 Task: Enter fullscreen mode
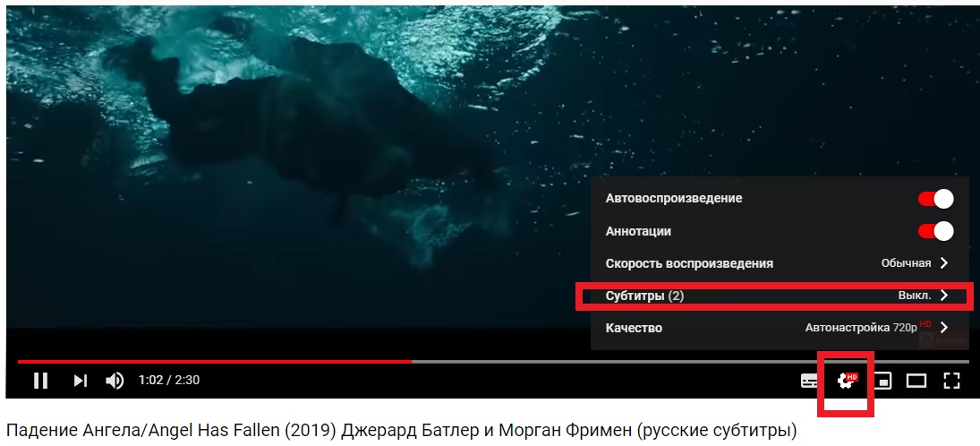951,381
